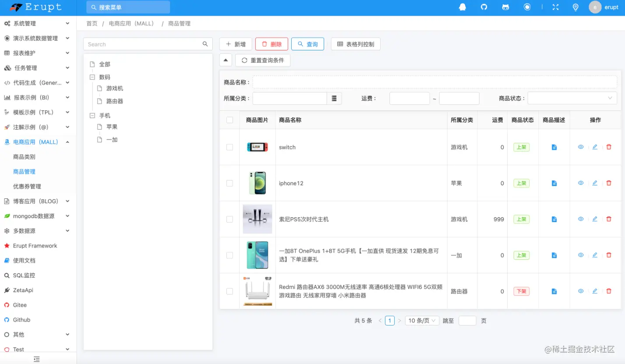
Task: Collapse 电商应用（MALL） sidebar menu
Action: (38, 142)
